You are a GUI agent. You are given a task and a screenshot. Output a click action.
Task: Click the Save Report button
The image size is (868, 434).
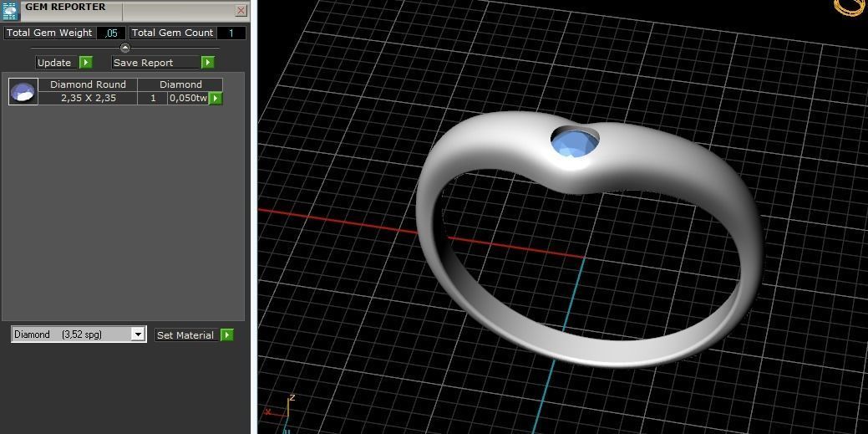click(156, 63)
